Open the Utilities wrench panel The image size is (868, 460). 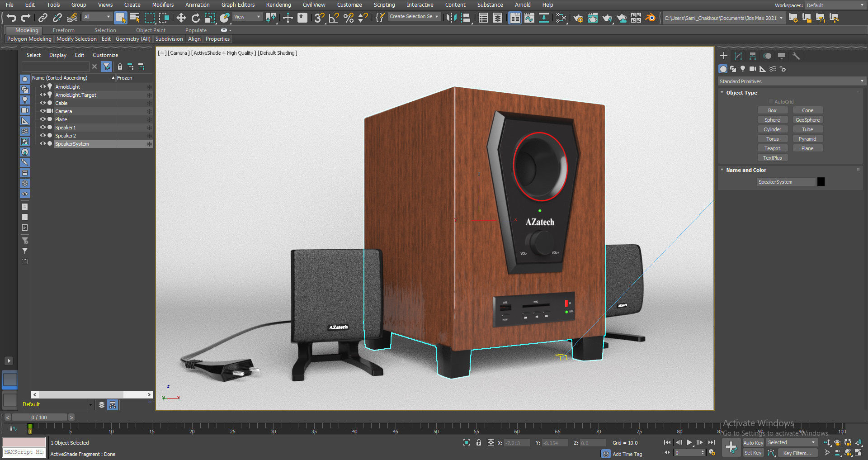(796, 56)
